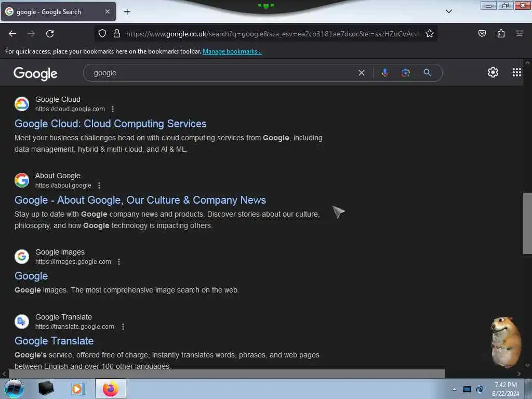Open the display tray icon
Image resolution: width=532 pixels, height=399 pixels.
coord(467,389)
